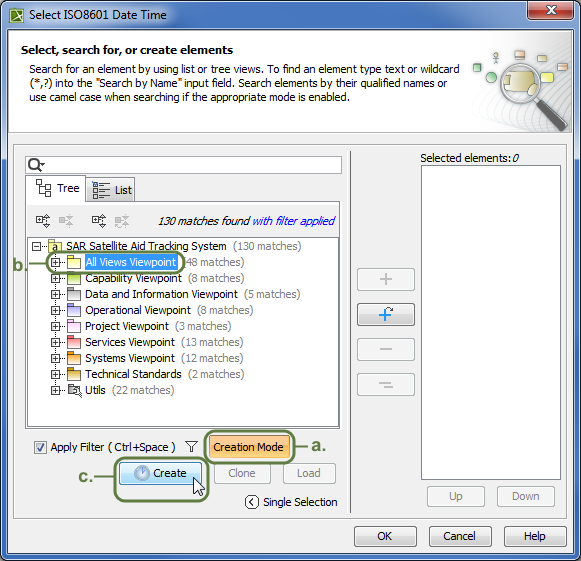
Task: Click the last greyed collapse toolbar icon
Action: point(122,221)
